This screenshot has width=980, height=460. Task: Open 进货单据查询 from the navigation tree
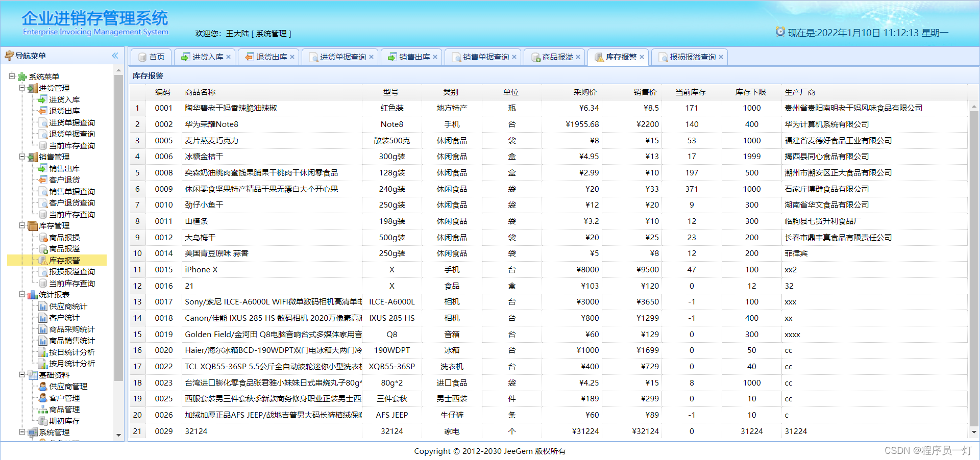click(72, 122)
